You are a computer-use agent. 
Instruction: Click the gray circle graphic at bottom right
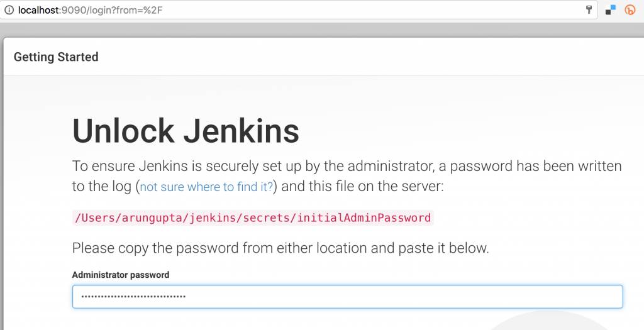tap(567, 321)
